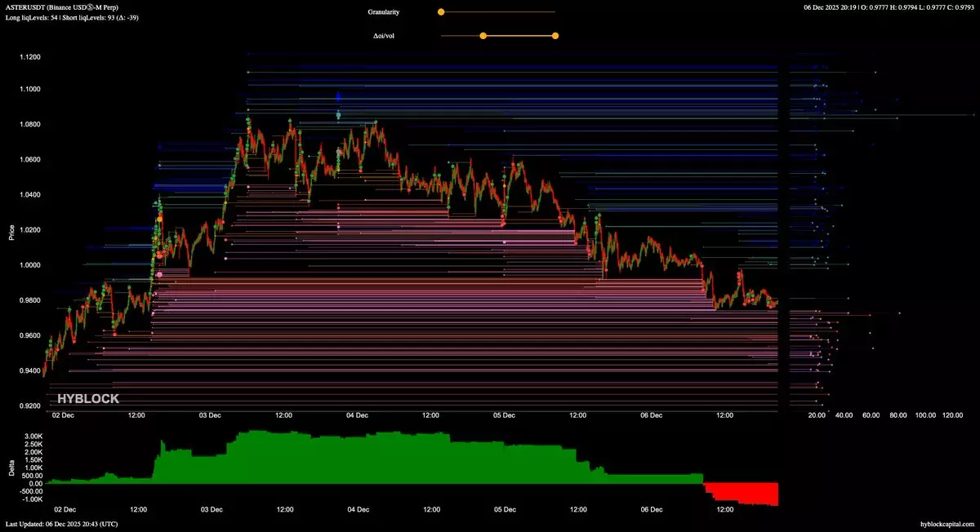Click the orange dot marker on price chart
The height and width of the screenshot is (532, 980).
(x=159, y=219)
